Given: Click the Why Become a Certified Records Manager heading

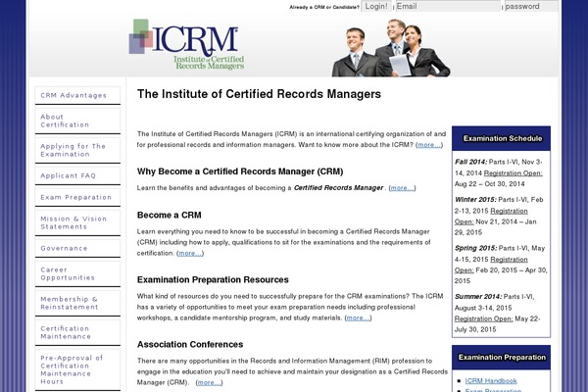Looking at the screenshot, I should pyautogui.click(x=240, y=171).
